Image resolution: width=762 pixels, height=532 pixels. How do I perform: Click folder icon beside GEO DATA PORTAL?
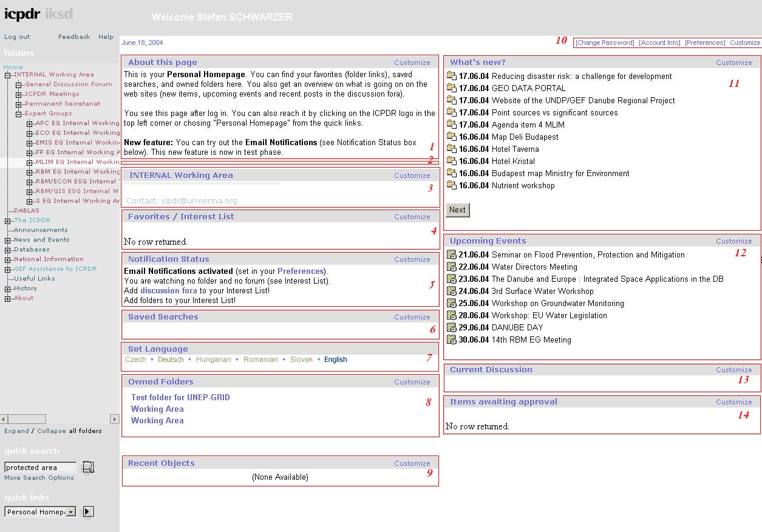click(x=451, y=88)
